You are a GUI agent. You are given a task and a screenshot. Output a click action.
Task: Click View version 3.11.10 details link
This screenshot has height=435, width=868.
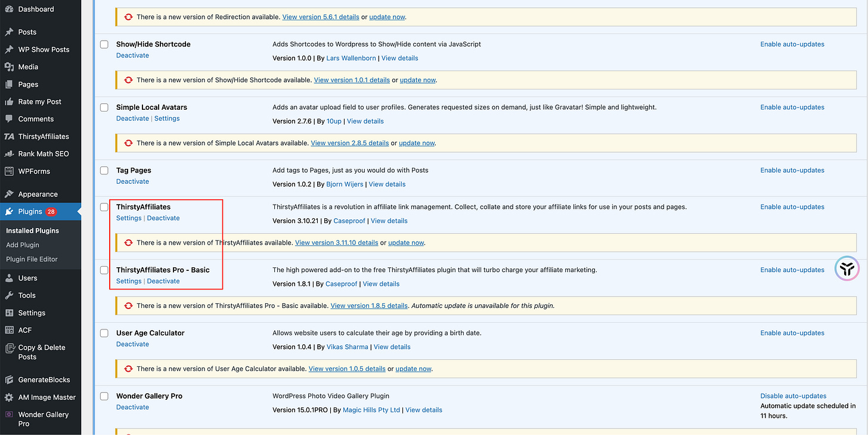click(336, 243)
